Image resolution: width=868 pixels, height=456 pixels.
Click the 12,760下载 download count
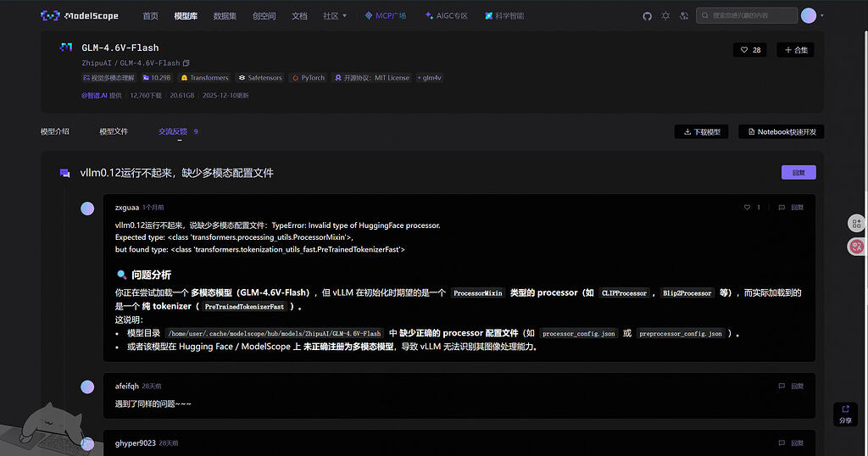click(x=146, y=96)
